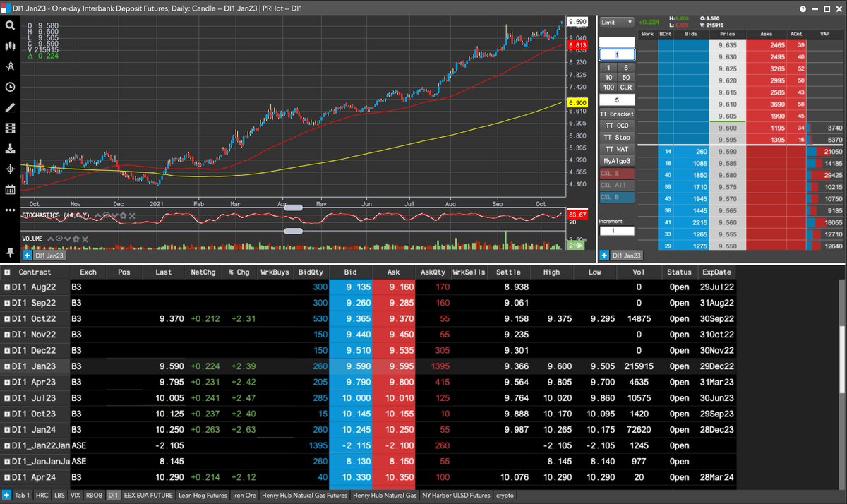Sort by the Settle column header

tap(508, 272)
